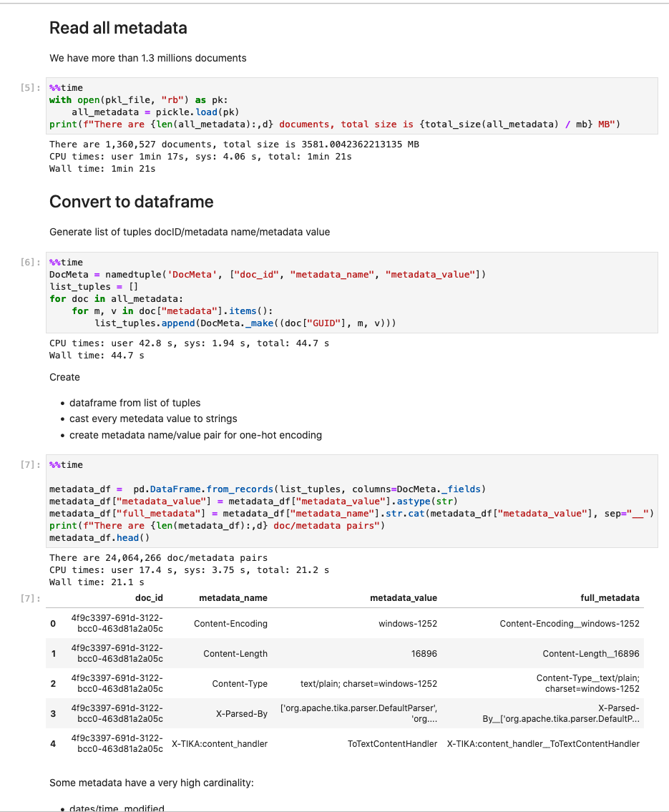This screenshot has height=812, width=669.
Task: Click the 'Convert to dataframe' heading
Action: pos(131,202)
